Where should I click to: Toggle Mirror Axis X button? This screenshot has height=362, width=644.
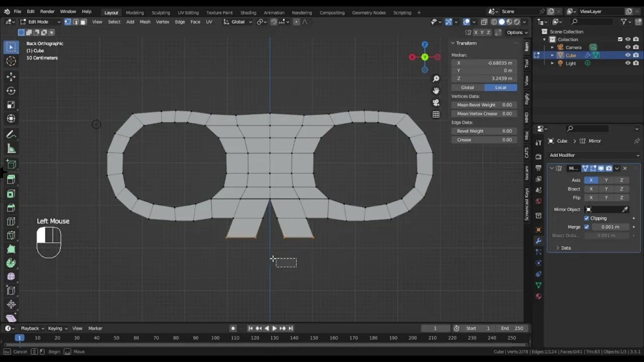591,180
